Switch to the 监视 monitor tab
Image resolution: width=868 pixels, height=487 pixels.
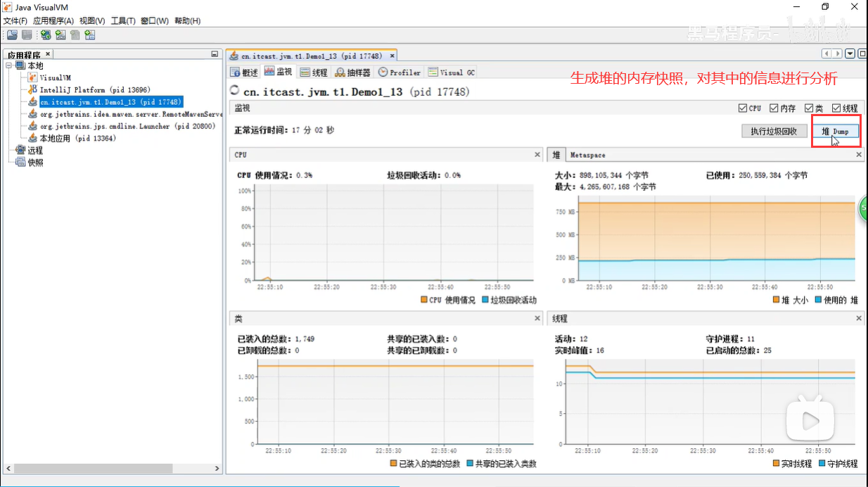tap(278, 72)
